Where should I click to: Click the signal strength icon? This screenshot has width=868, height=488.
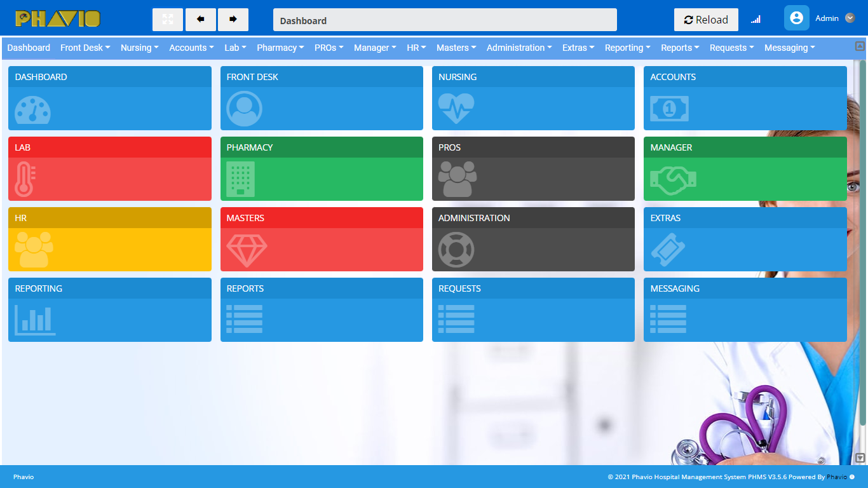pyautogui.click(x=756, y=20)
